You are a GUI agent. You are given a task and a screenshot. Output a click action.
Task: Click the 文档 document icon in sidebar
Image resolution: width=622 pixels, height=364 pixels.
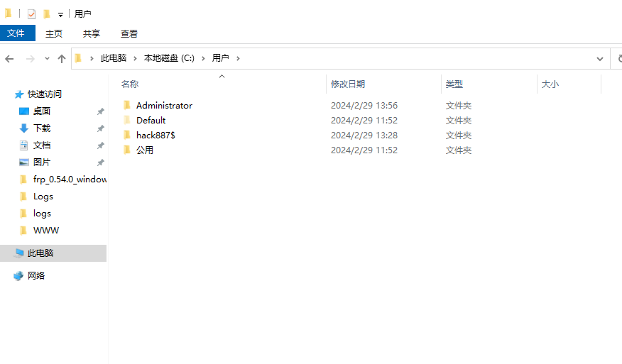pos(24,145)
